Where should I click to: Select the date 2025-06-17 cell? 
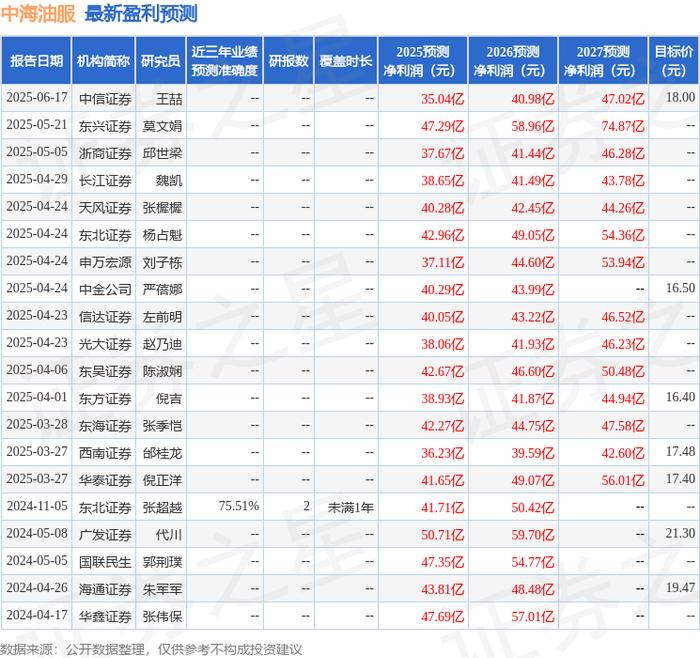(37, 97)
